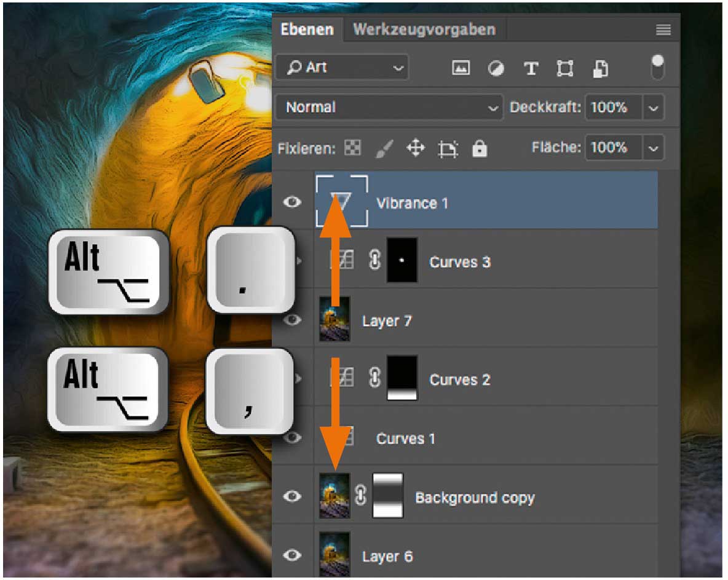Toggle visibility of Layer 6
The width and height of the screenshot is (728, 580).
click(x=292, y=555)
